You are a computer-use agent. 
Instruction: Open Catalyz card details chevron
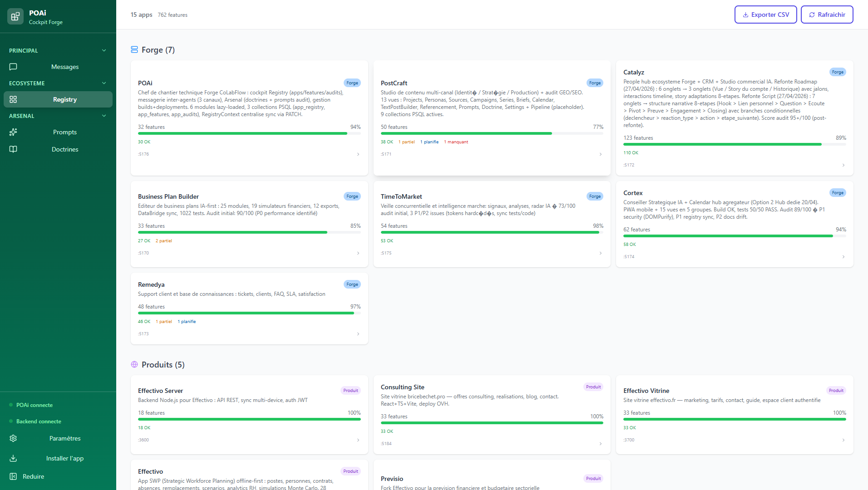tap(843, 165)
